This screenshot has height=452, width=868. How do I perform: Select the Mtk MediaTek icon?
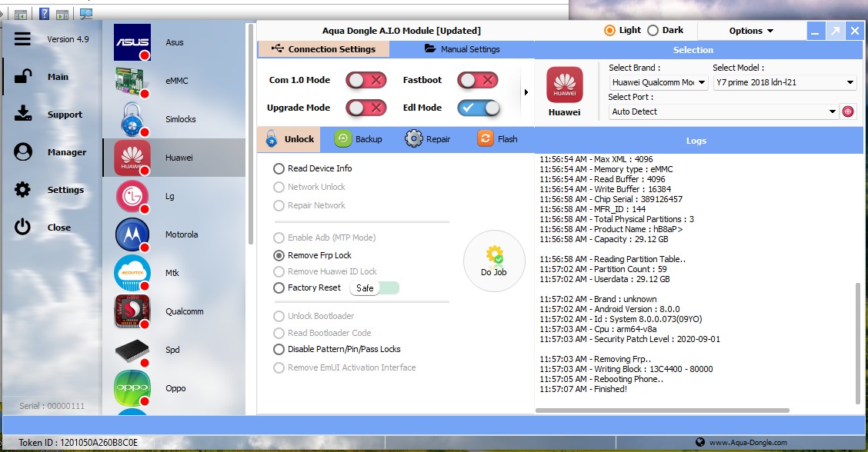click(132, 273)
